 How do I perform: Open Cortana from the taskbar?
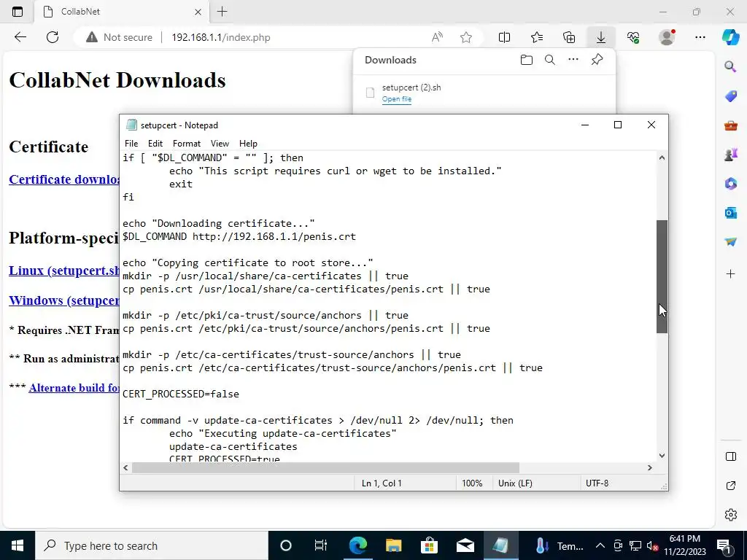coord(286,545)
